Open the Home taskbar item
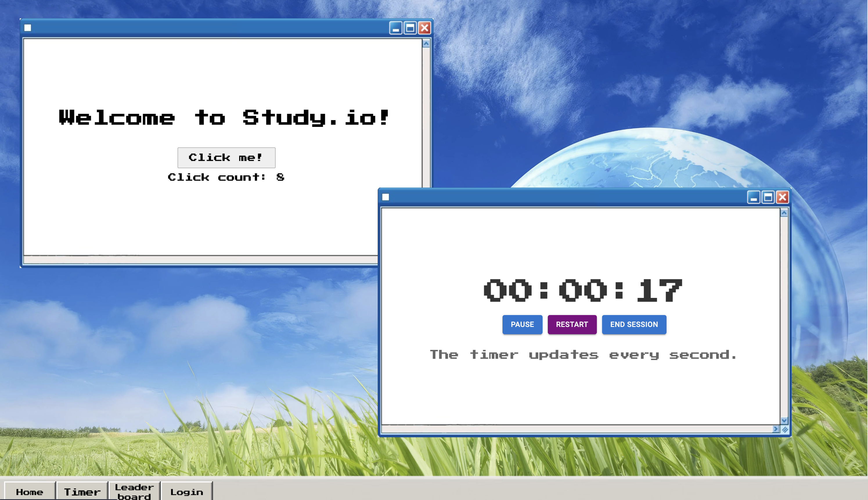 click(x=30, y=492)
